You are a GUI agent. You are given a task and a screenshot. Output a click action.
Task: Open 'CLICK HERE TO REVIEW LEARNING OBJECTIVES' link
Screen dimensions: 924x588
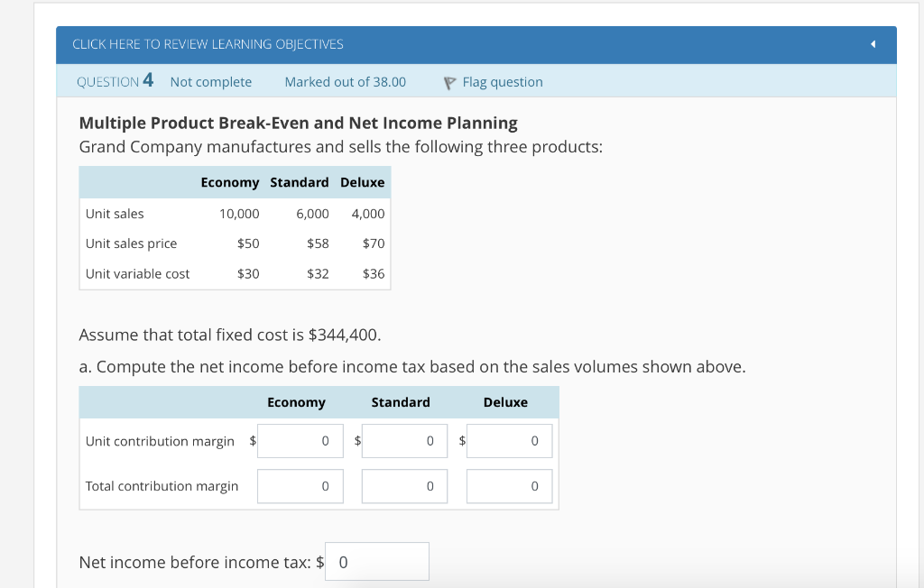coord(207,43)
